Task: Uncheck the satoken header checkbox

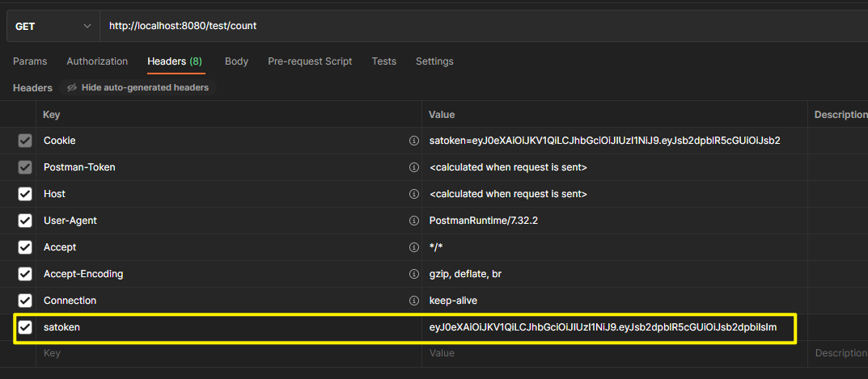Action: pyautogui.click(x=25, y=327)
